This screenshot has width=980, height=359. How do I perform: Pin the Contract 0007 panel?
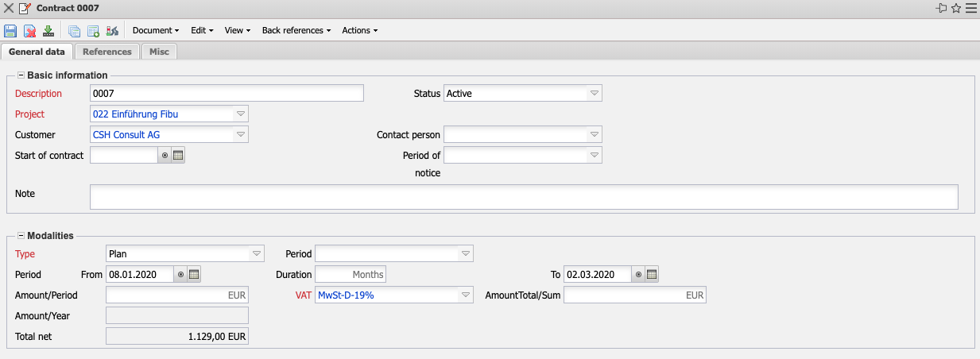tap(942, 8)
